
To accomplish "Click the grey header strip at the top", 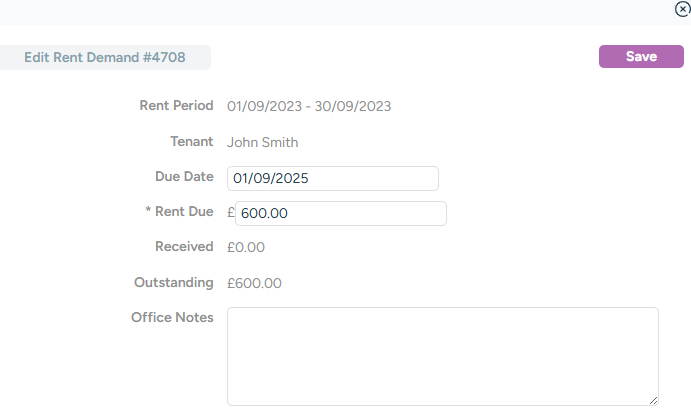I will tap(340, 12).
